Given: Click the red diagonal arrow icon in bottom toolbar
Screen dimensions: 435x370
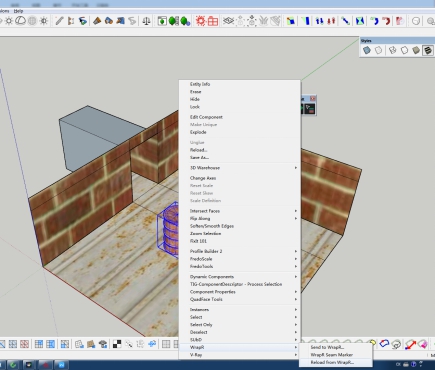Looking at the screenshot, I should (410, 344).
